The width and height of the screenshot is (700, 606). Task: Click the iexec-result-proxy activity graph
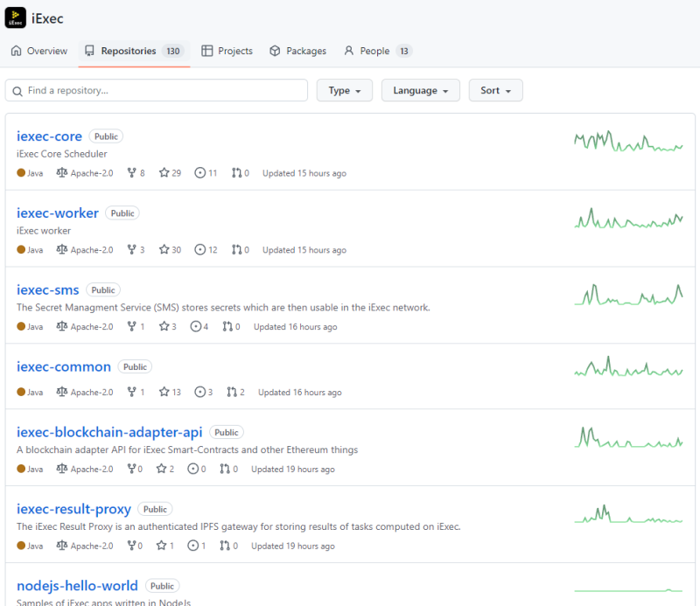click(628, 513)
